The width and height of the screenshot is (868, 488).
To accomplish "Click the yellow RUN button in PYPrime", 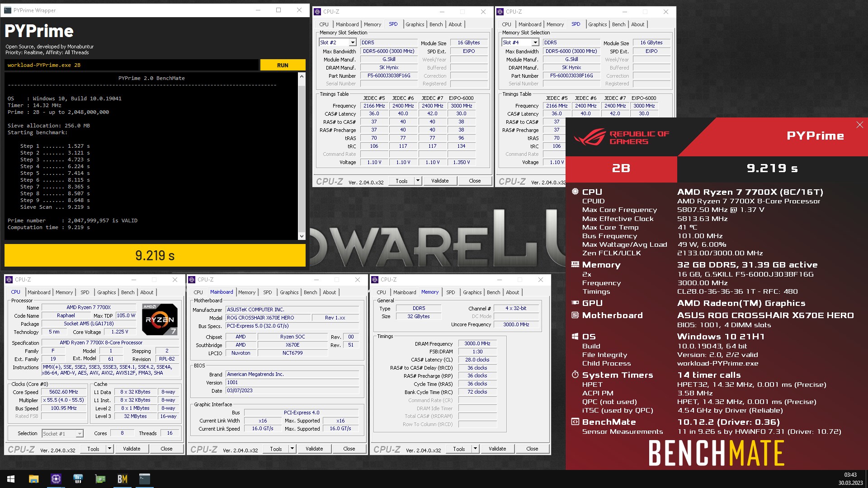I will point(283,65).
